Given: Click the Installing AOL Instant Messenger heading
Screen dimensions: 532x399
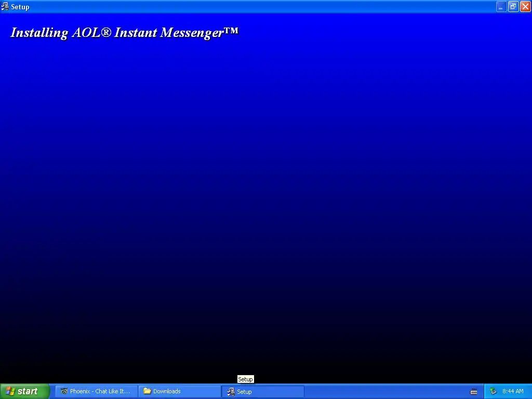Looking at the screenshot, I should click(125, 33).
